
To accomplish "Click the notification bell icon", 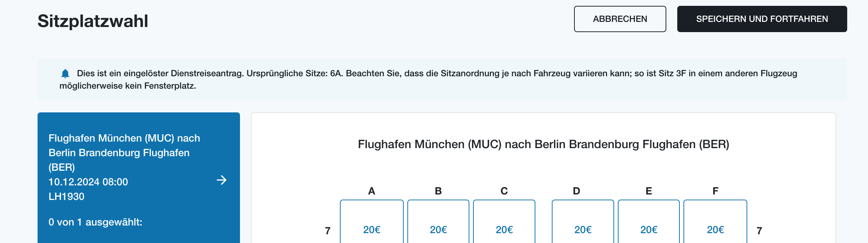I will coord(65,74).
